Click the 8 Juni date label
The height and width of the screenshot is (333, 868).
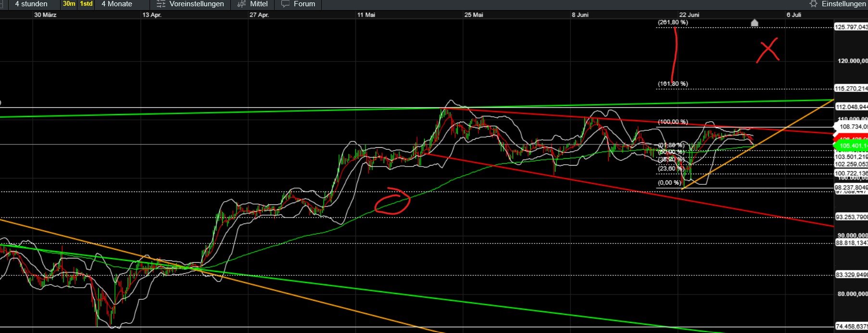click(x=580, y=15)
